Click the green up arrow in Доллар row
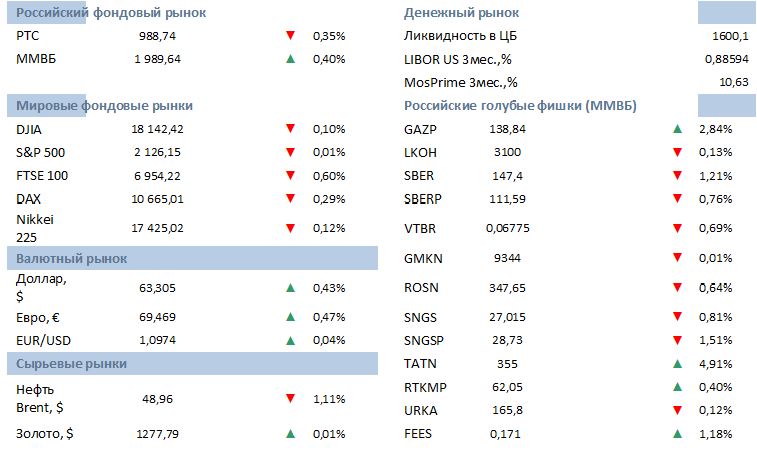This screenshot has width=757, height=455. point(290,289)
